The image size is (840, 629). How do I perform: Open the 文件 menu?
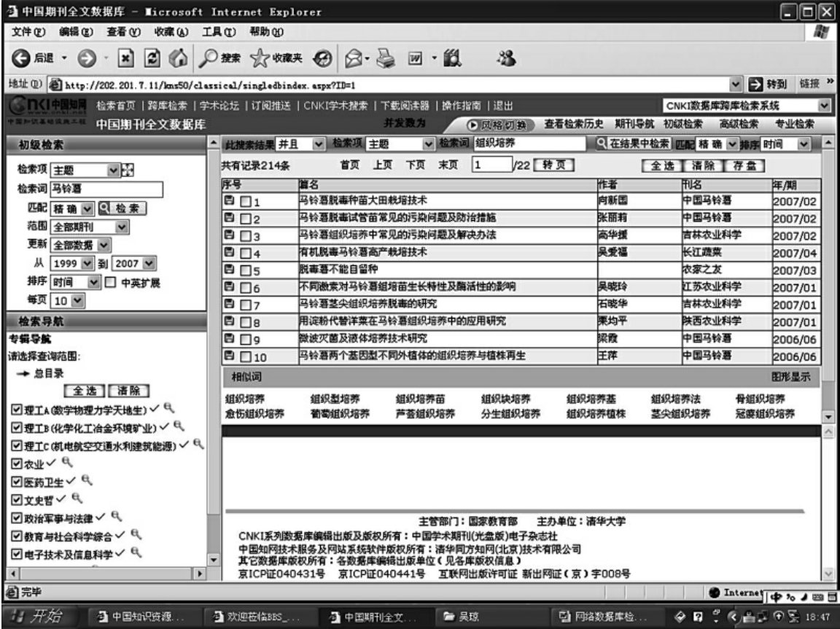tap(28, 31)
